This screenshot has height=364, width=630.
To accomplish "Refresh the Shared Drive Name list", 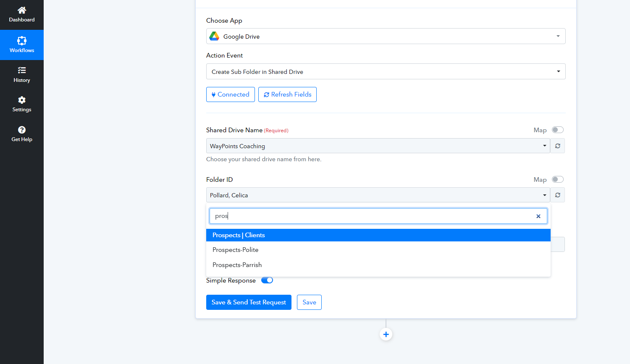I will tap(558, 146).
